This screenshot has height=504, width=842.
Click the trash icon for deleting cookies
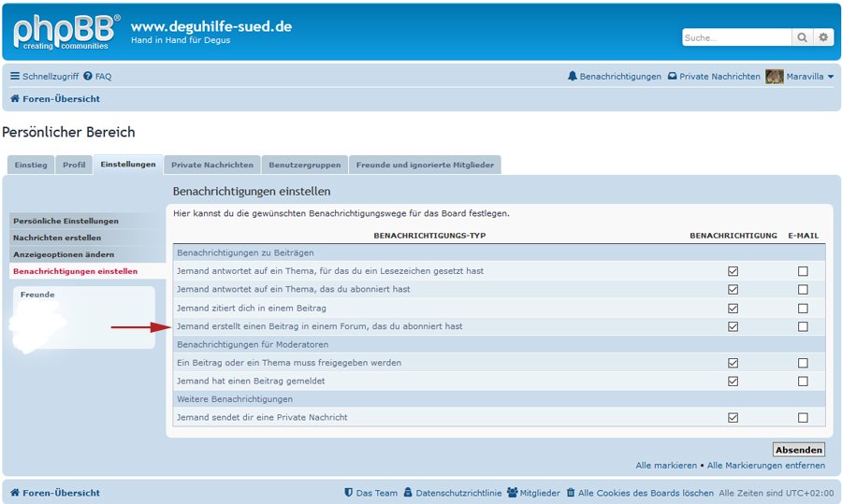pyautogui.click(x=571, y=493)
